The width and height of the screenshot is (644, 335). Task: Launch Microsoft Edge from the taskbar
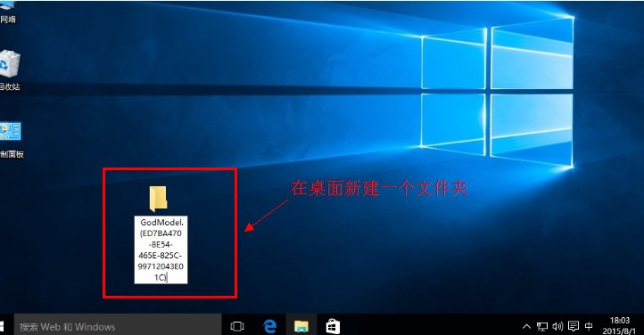point(270,326)
